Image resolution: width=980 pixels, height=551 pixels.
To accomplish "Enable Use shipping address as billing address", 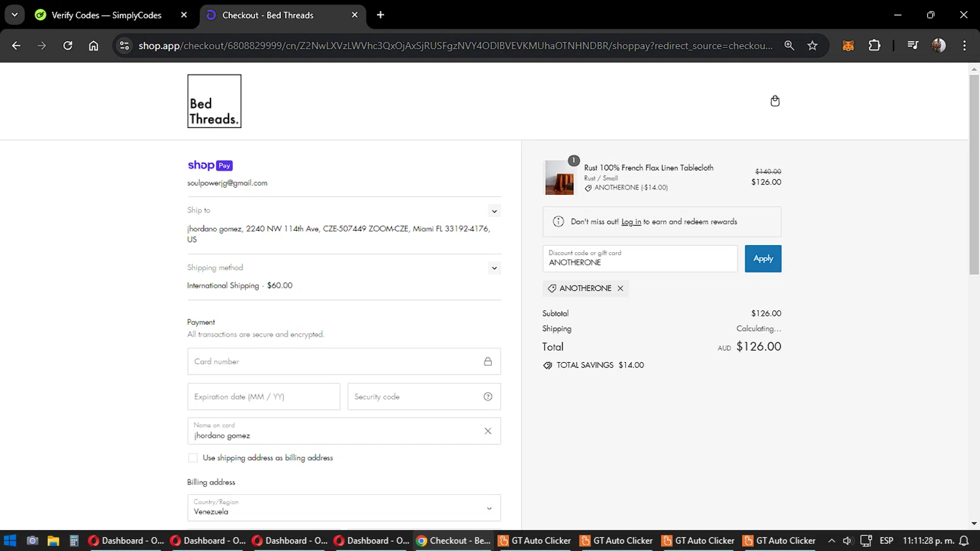I will click(x=193, y=458).
